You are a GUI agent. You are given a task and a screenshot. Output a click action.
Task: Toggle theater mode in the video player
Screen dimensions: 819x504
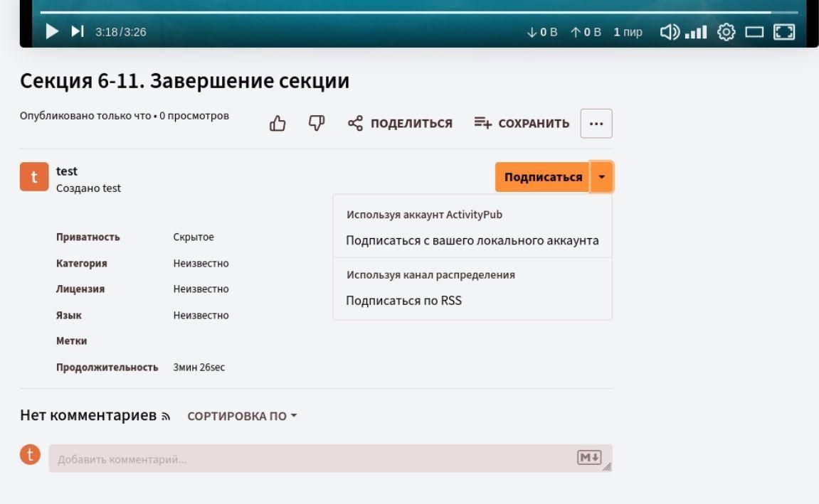click(754, 32)
